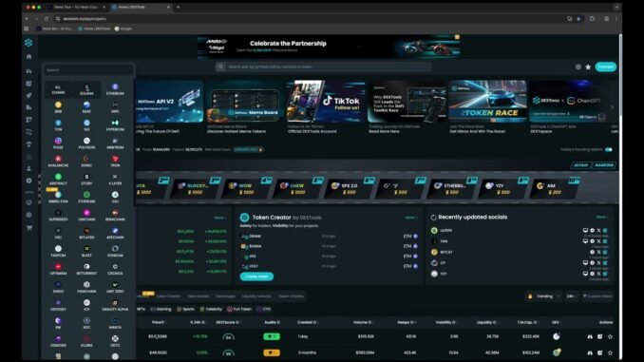
Task: Open the shopping cart sidebar icon
Action: [x=29, y=228]
